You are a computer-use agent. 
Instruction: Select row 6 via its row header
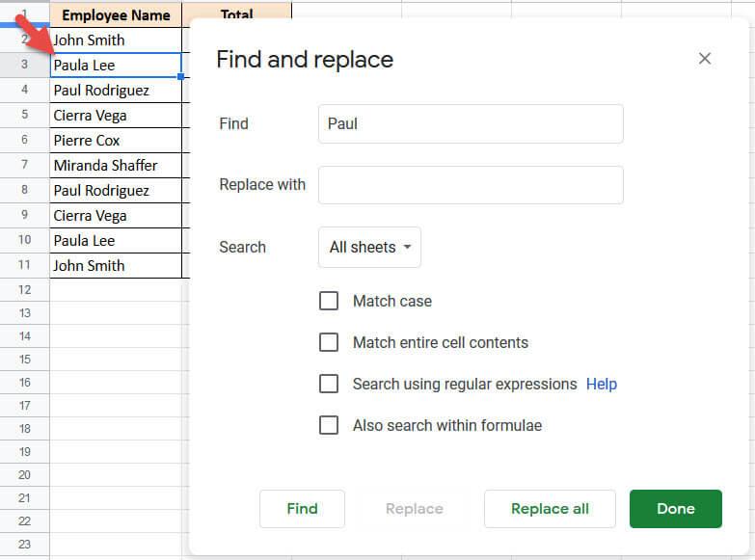pos(24,140)
